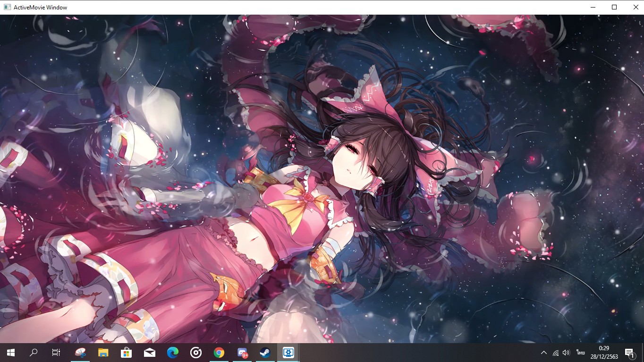This screenshot has height=362, width=644.
Task: Maximize the ActiveMovie Window
Action: [614, 7]
